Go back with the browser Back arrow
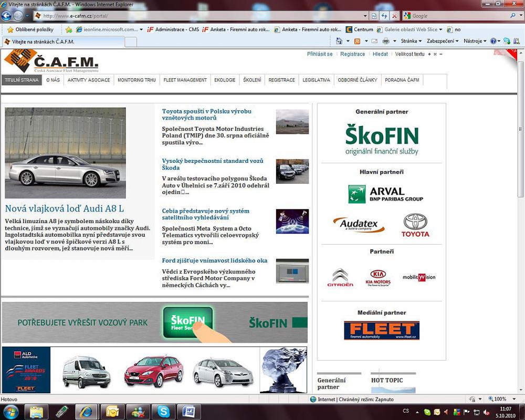This screenshot has height=420, width=525. [6, 15]
